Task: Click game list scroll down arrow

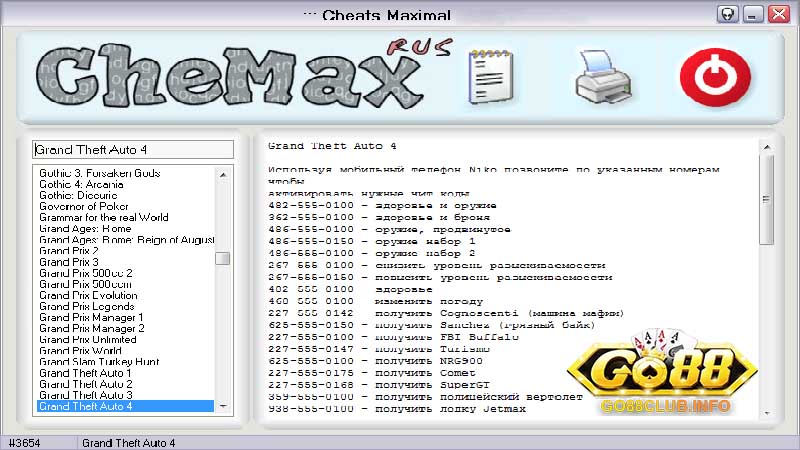Action: (x=223, y=406)
